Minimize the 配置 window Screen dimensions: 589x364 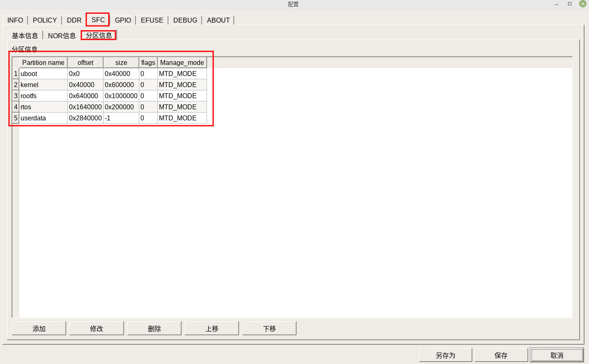[x=557, y=4]
